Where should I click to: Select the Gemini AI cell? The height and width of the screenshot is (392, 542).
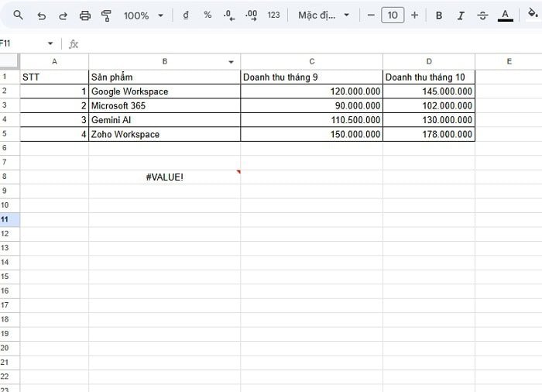click(x=164, y=120)
